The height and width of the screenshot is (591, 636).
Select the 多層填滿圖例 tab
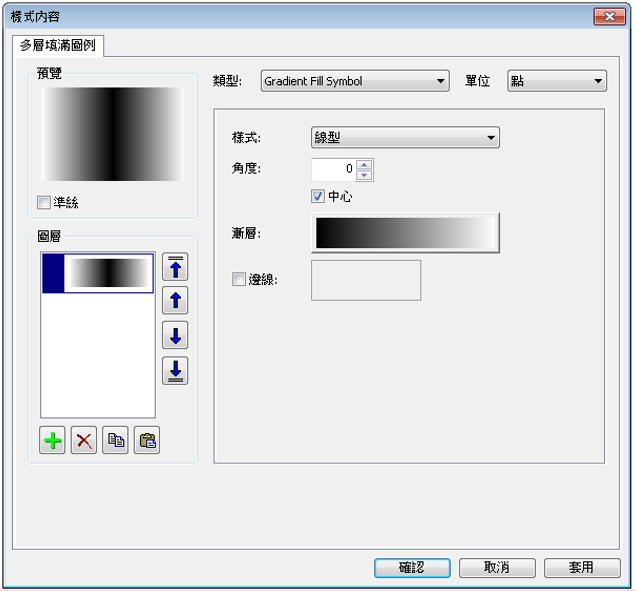[x=58, y=45]
